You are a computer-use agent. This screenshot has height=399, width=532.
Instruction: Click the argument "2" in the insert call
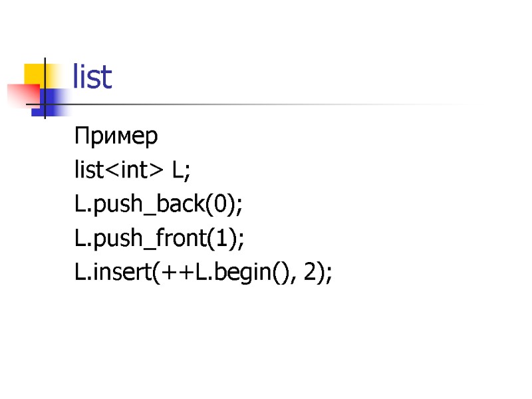pyautogui.click(x=309, y=272)
